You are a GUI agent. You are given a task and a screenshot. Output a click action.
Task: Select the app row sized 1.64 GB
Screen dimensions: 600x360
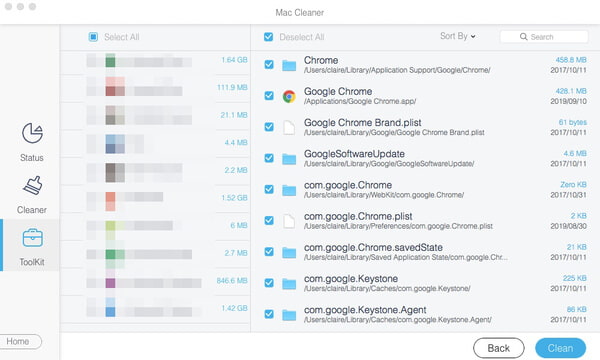[155, 61]
